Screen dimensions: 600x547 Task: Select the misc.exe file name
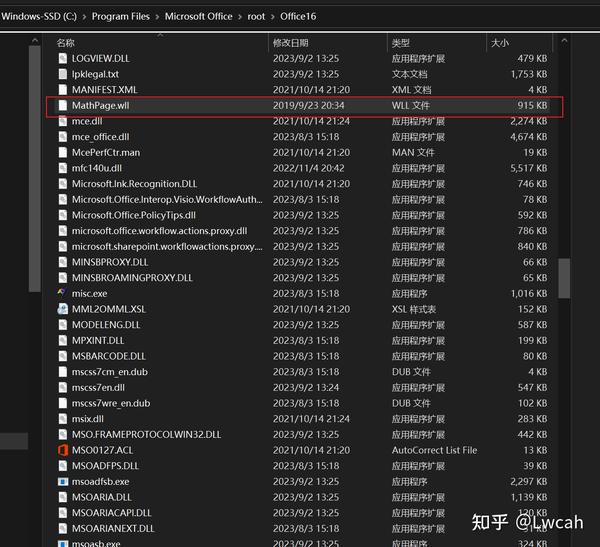pos(90,293)
